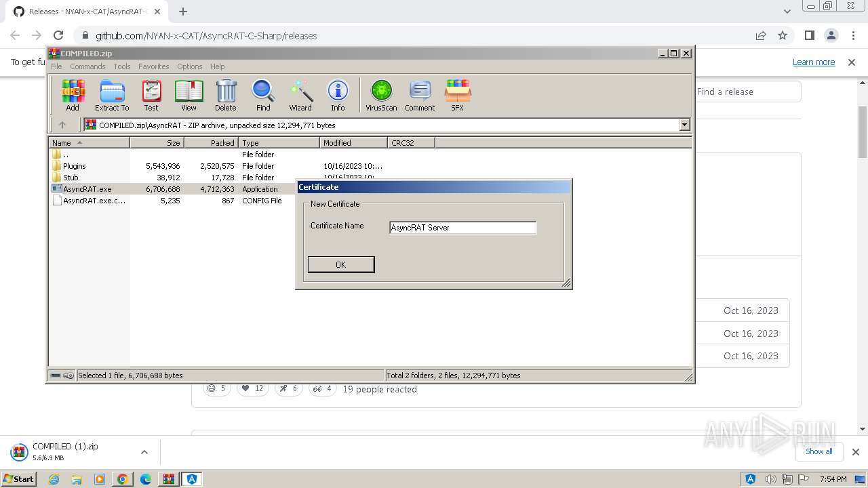This screenshot has height=488, width=868.
Task: Open the Windows Start menu
Action: [18, 479]
